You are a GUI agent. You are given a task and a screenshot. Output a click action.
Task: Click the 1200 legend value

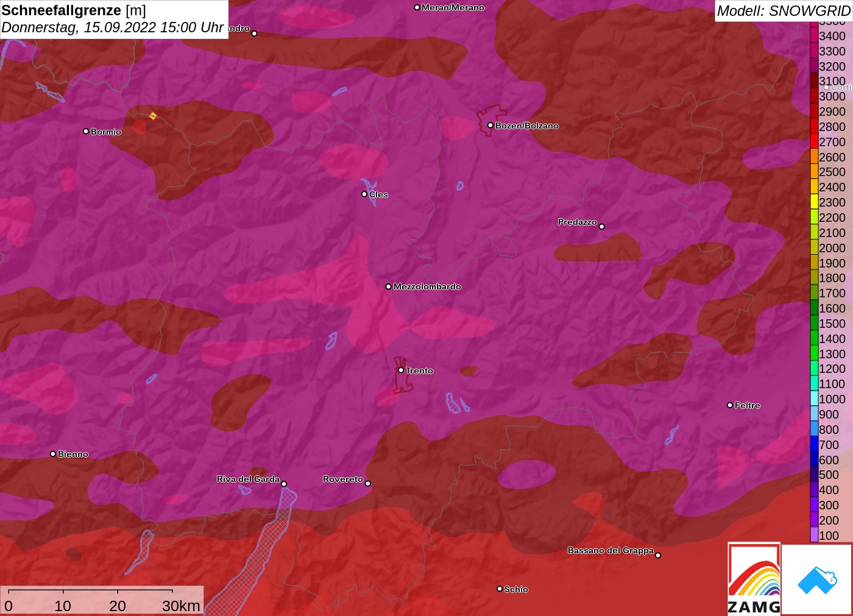[832, 369]
